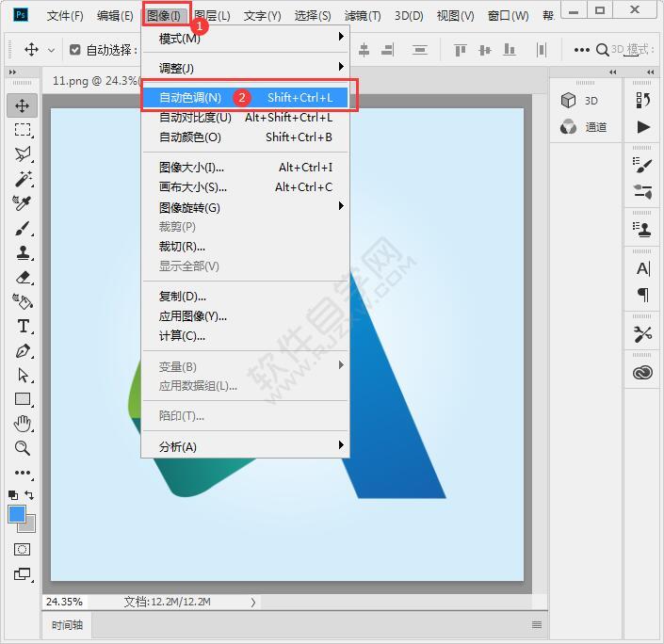
Task: Activate the Horizontal Type tool
Action: point(23,326)
